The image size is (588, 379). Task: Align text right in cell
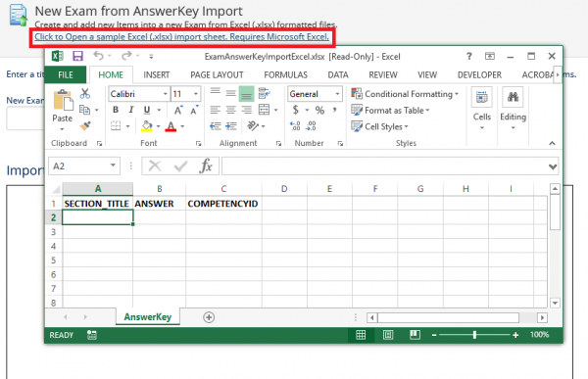(246, 110)
